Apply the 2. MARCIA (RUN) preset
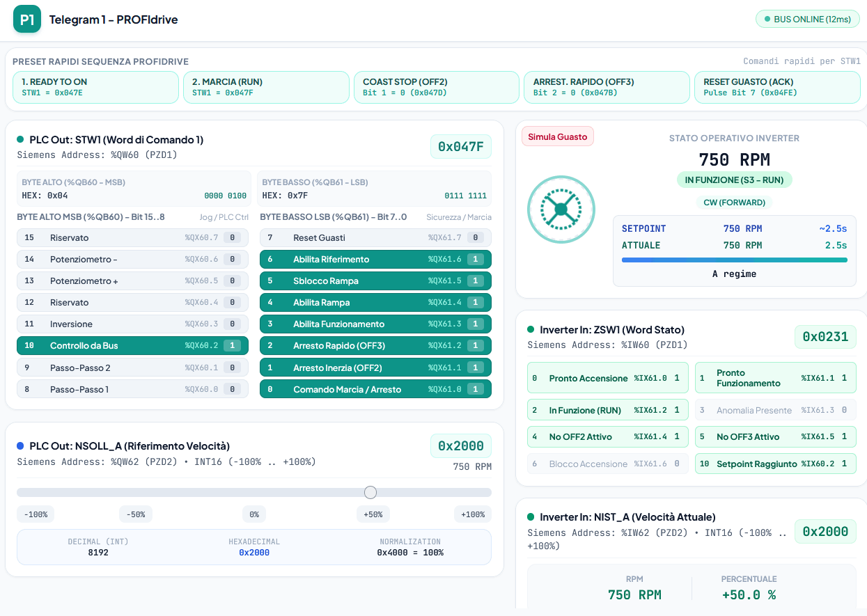Screen dimensions: 867x616 tap(266, 87)
